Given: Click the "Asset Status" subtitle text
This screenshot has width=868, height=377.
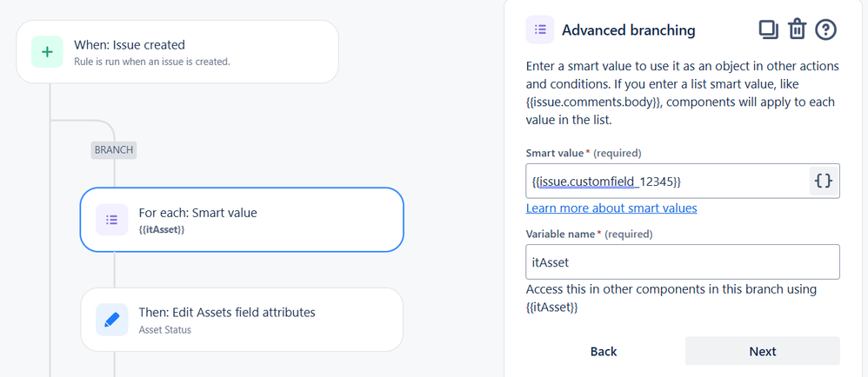Looking at the screenshot, I should [165, 330].
